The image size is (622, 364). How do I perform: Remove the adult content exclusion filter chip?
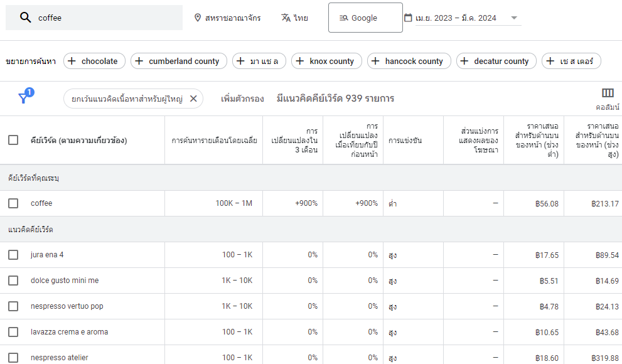coord(193,99)
